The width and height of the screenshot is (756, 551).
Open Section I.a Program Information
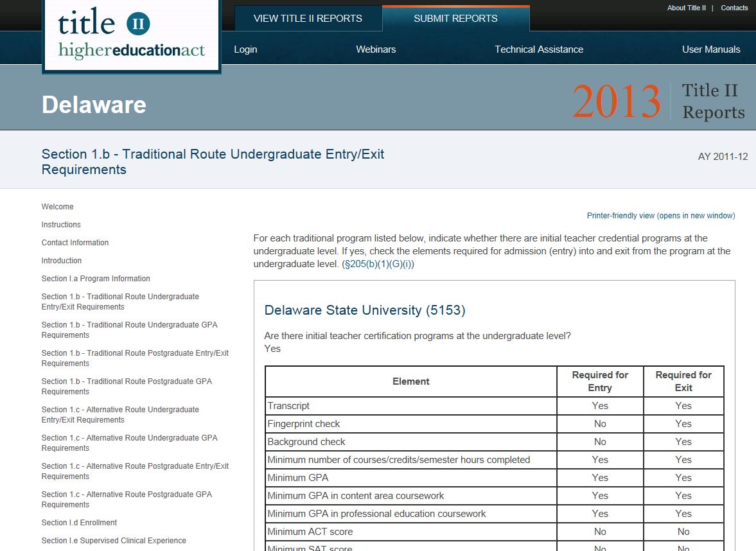(96, 279)
